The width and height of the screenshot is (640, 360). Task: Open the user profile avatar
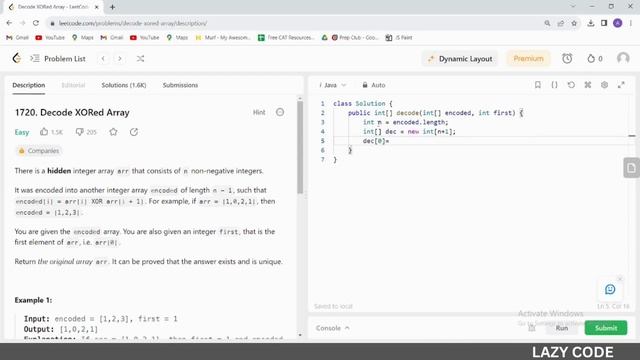(623, 58)
